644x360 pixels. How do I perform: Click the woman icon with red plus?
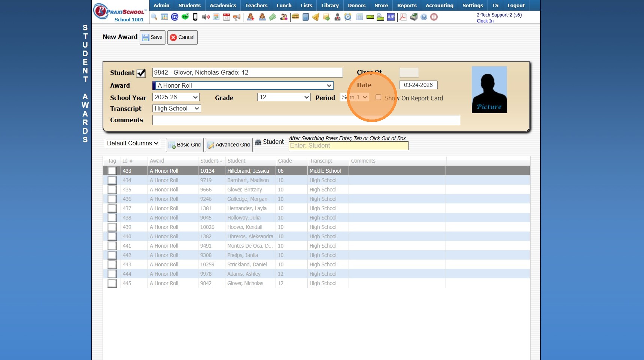251,17
